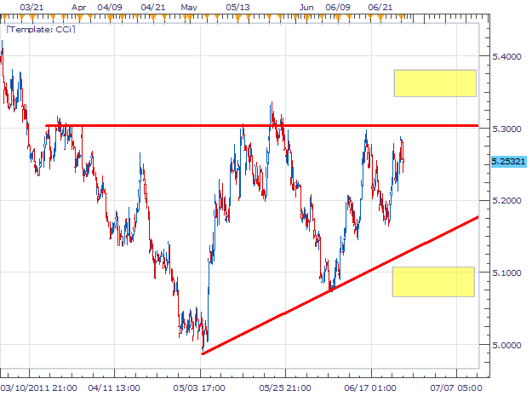Screen dimensions: 532x396
Task: Select the current price tag 5.25321
Action: [x=508, y=162]
